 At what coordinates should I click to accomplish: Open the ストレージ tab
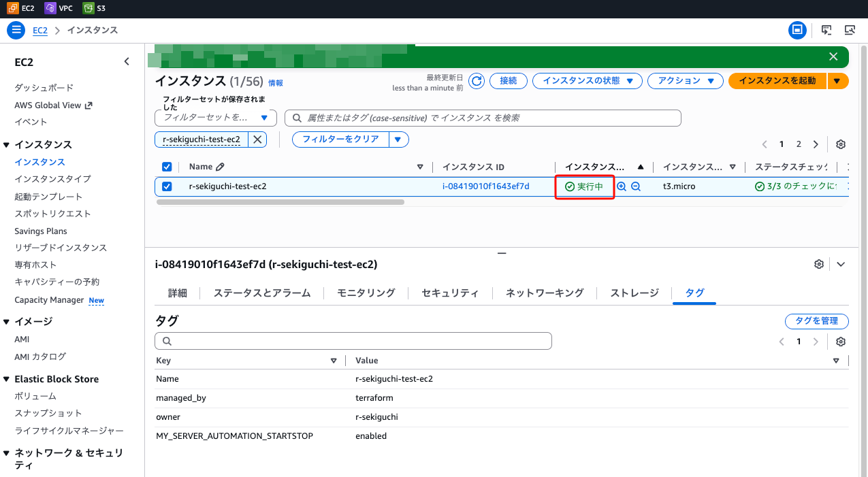[634, 293]
